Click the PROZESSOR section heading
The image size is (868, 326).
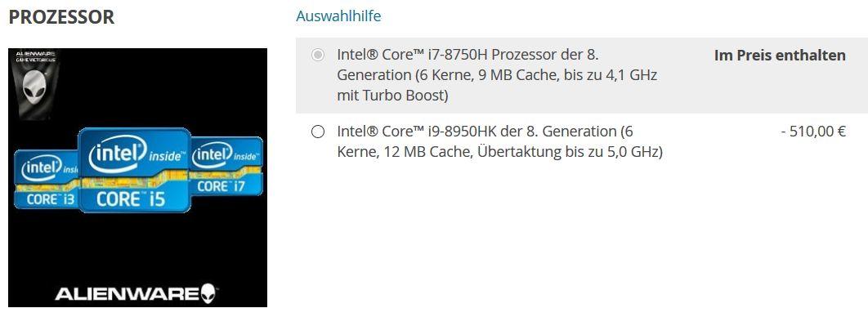coord(61,17)
